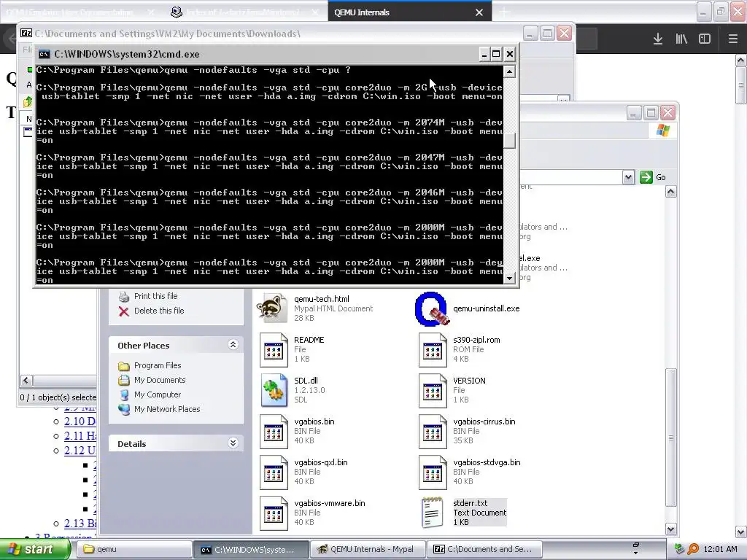This screenshot has height=560, width=747.
Task: Toggle the browser sidebar icon
Action: pyautogui.click(x=705, y=39)
